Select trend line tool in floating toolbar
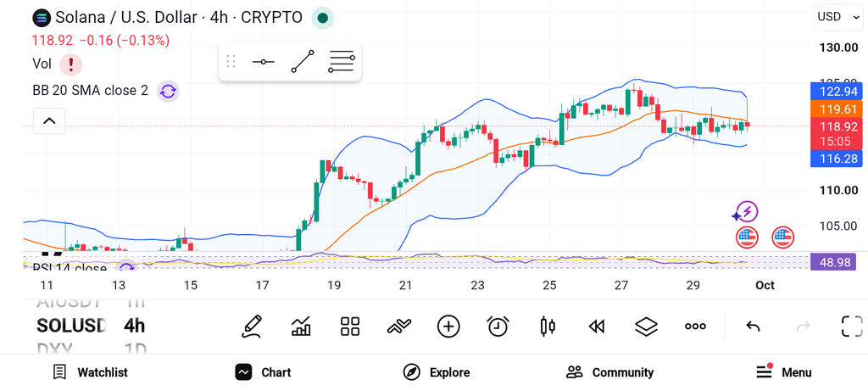This screenshot has height=391, width=868. [x=303, y=61]
